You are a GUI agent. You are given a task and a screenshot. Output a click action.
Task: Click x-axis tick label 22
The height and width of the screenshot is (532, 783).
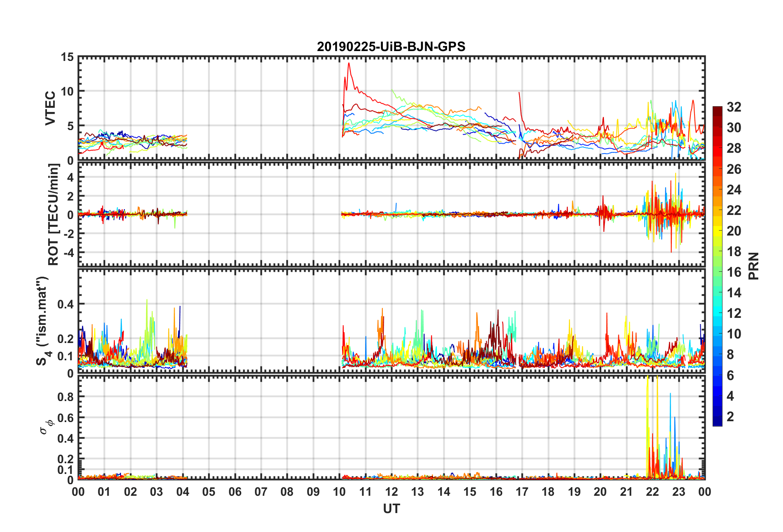point(652,492)
